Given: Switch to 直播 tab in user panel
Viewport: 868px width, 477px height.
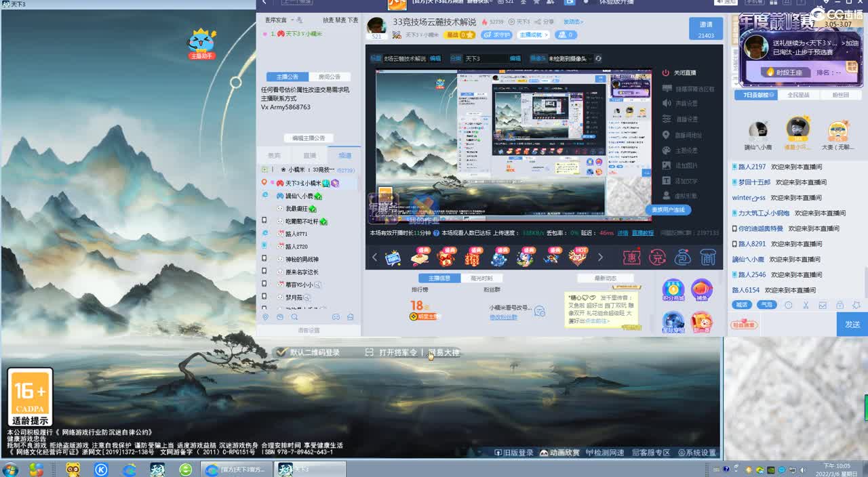Looking at the screenshot, I should [x=309, y=156].
